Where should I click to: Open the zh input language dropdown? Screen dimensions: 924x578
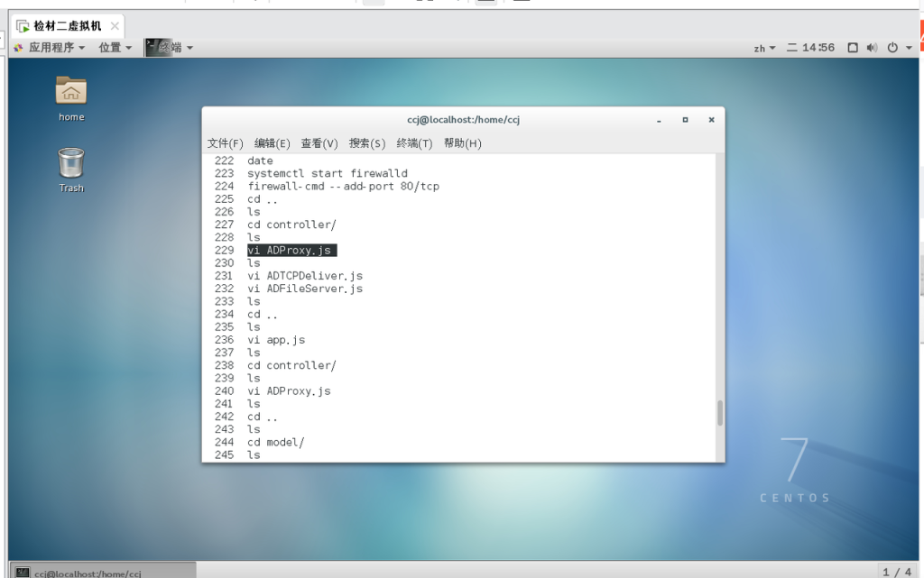764,48
